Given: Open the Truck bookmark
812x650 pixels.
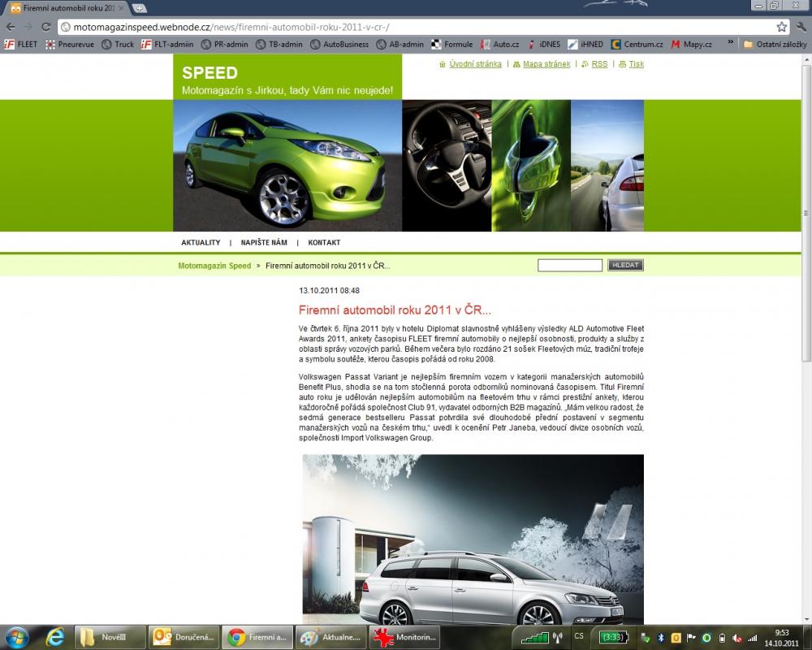Looking at the screenshot, I should pos(118,45).
